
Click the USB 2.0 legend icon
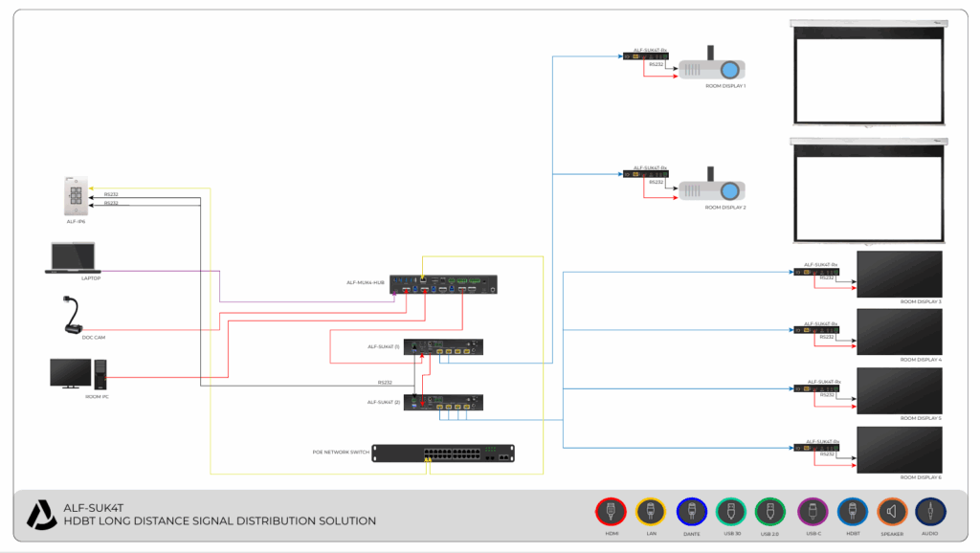click(770, 512)
